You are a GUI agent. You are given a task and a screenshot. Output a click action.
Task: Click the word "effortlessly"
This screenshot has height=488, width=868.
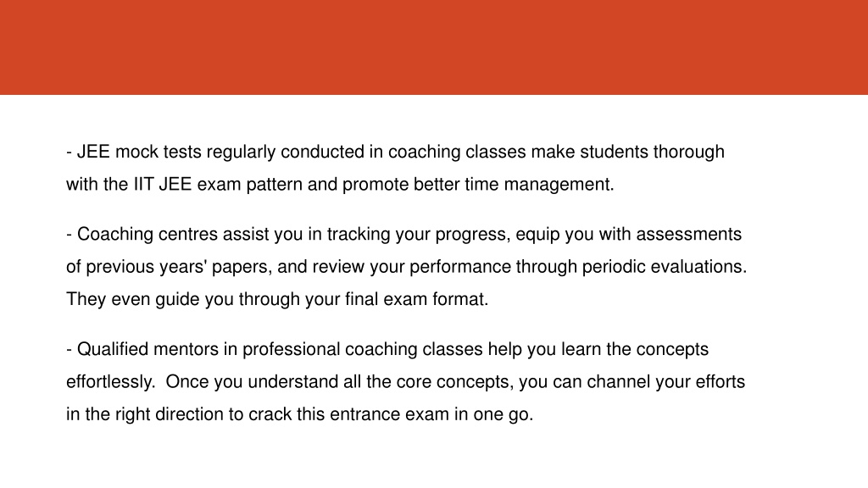coord(109,382)
